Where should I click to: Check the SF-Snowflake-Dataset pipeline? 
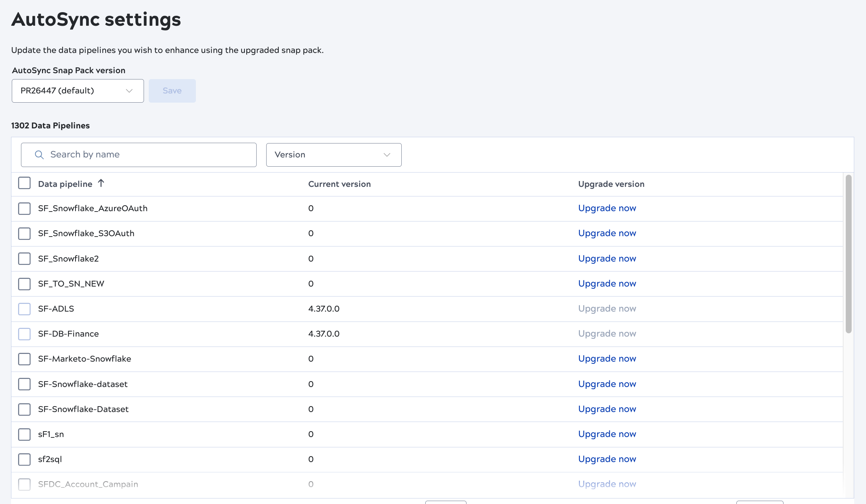click(24, 409)
